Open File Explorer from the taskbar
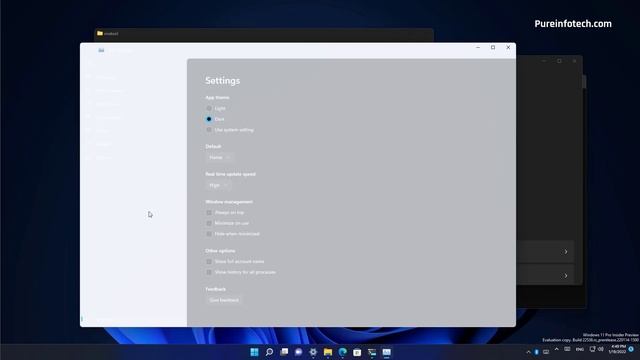The width and height of the screenshot is (640, 360). tap(328, 352)
